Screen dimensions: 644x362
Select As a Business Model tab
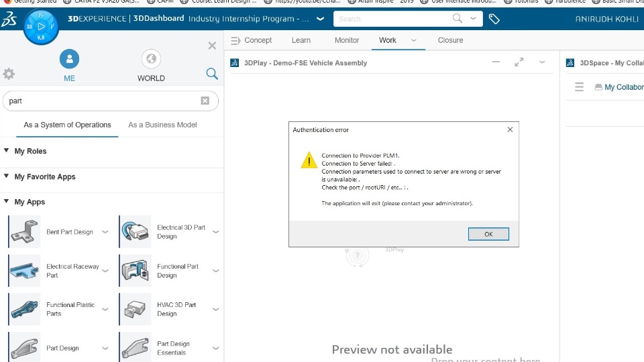[x=162, y=125]
